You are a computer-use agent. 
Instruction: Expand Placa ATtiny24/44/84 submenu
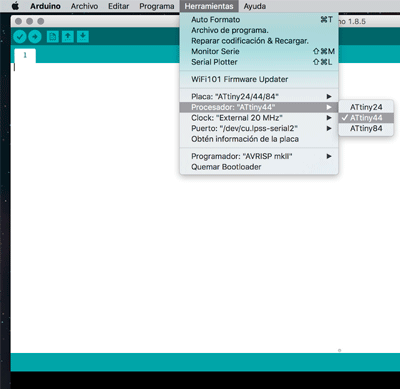[x=259, y=97]
